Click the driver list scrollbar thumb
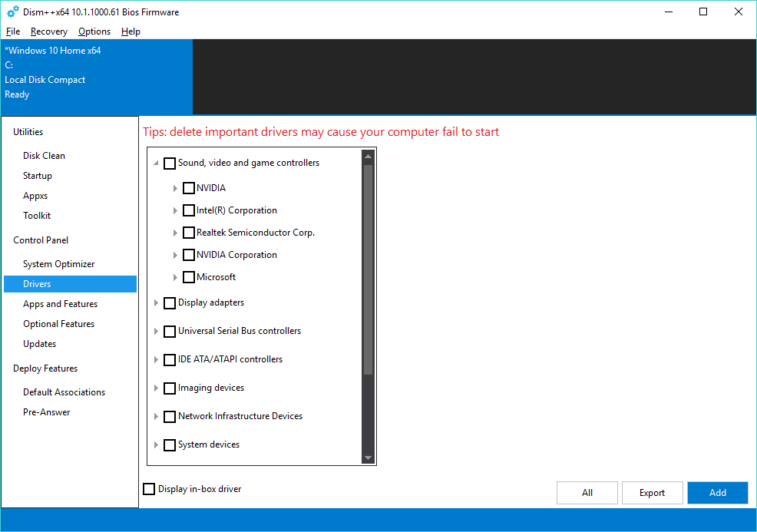The height and width of the screenshot is (532, 757). [368, 270]
